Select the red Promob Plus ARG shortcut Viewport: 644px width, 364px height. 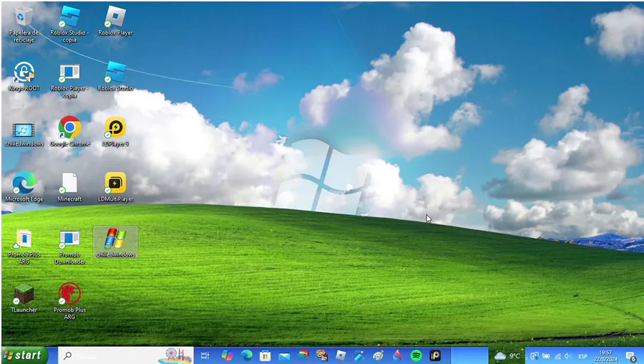coord(69,301)
